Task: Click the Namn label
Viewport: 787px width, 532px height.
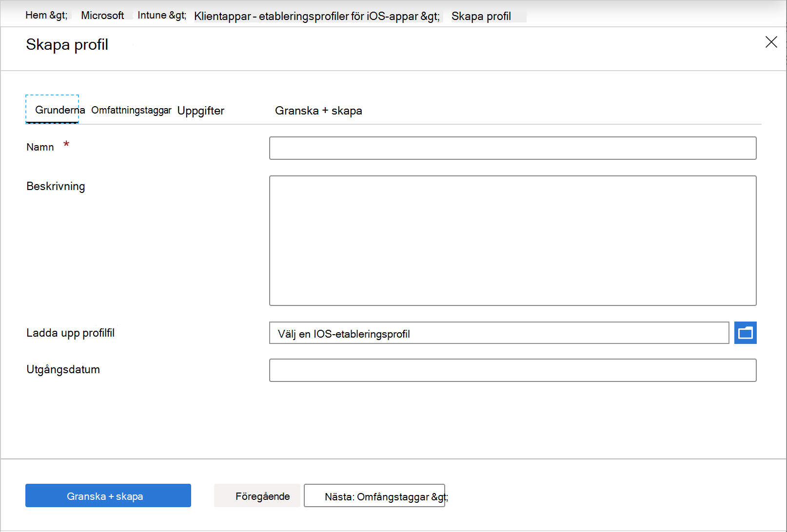Action: tap(40, 147)
